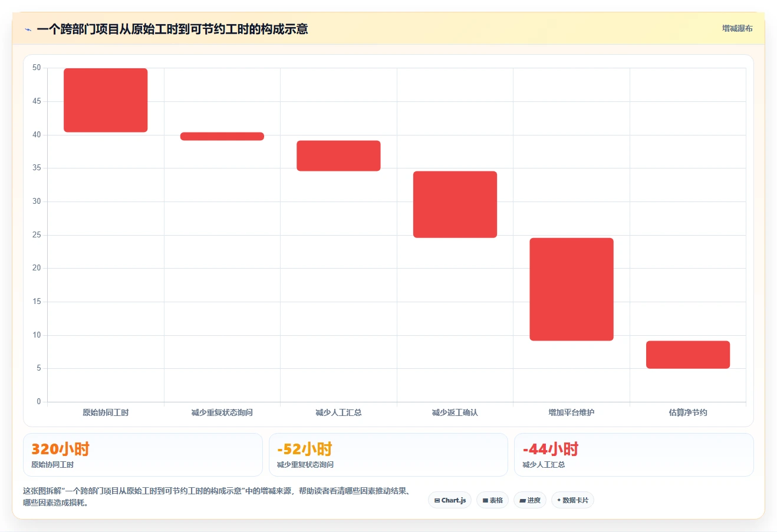
Task: Click the y-axis value 0
Action: click(39, 402)
